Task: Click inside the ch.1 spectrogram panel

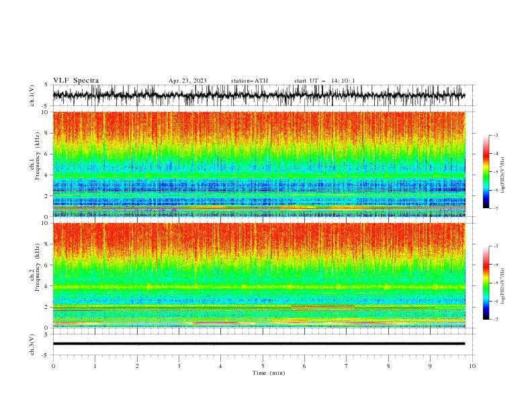Action: [259, 164]
